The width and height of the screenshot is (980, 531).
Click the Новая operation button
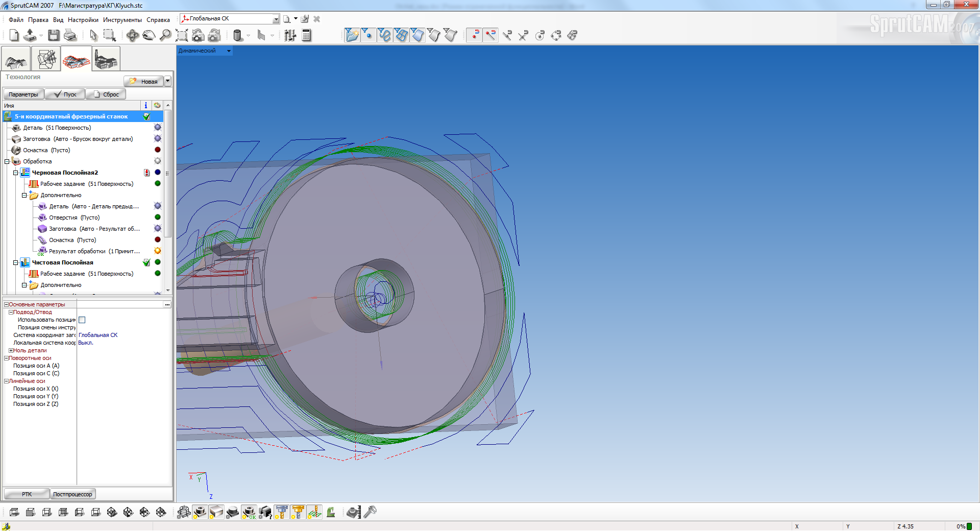click(x=144, y=81)
